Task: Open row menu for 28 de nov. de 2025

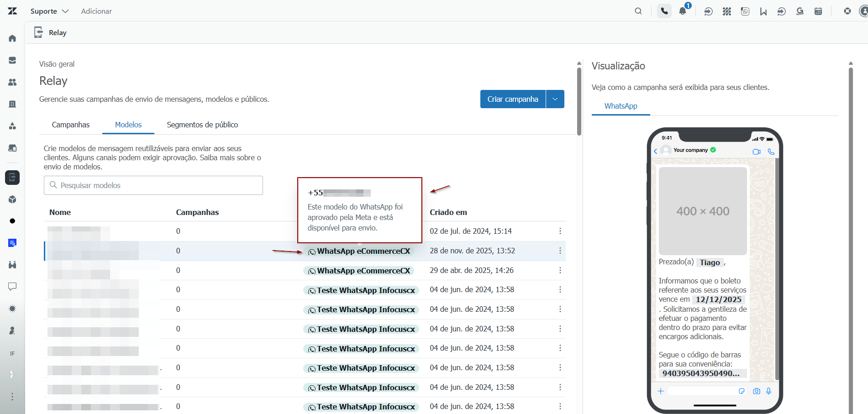Action: 560,251
